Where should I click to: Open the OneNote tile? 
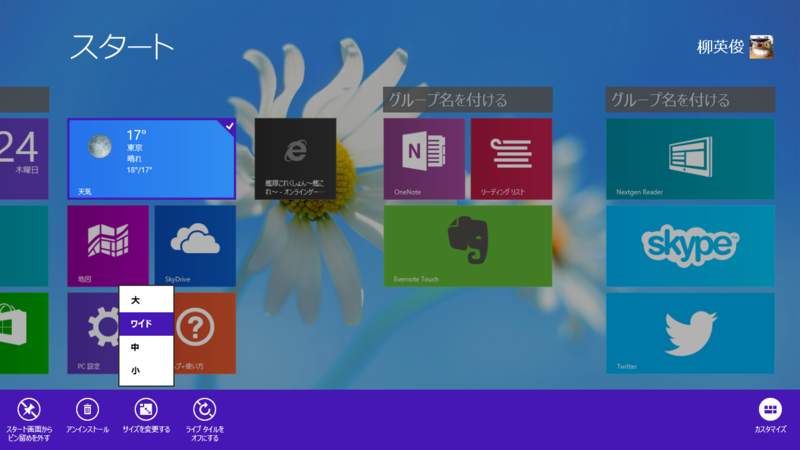click(x=424, y=159)
